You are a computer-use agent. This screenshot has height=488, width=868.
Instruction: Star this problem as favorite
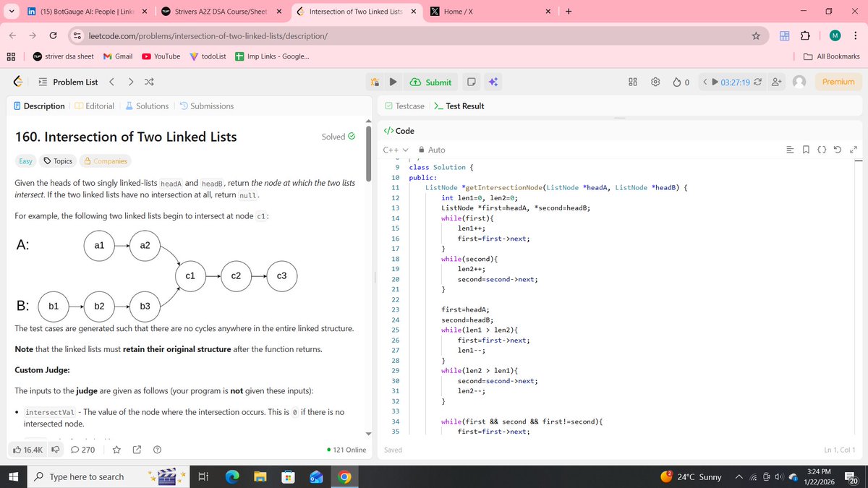pyautogui.click(x=116, y=450)
